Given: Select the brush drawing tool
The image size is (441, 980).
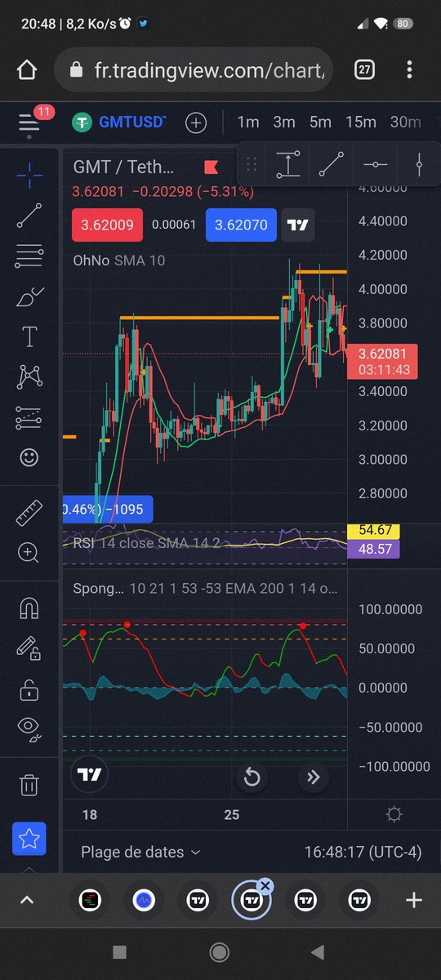Looking at the screenshot, I should coord(29,297).
